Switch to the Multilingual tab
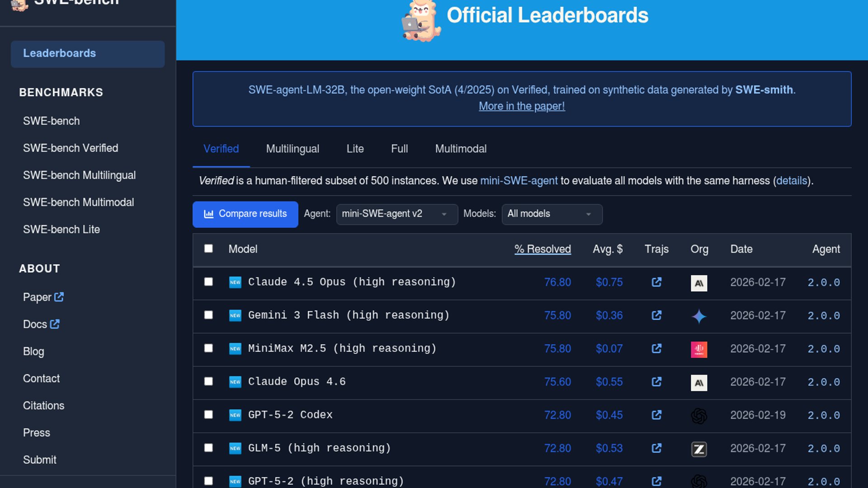Screen dimensions: 868x488 point(292,149)
